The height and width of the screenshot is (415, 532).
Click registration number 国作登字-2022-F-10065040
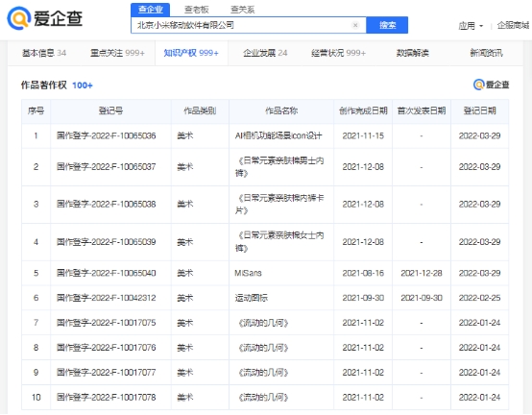[107, 273]
